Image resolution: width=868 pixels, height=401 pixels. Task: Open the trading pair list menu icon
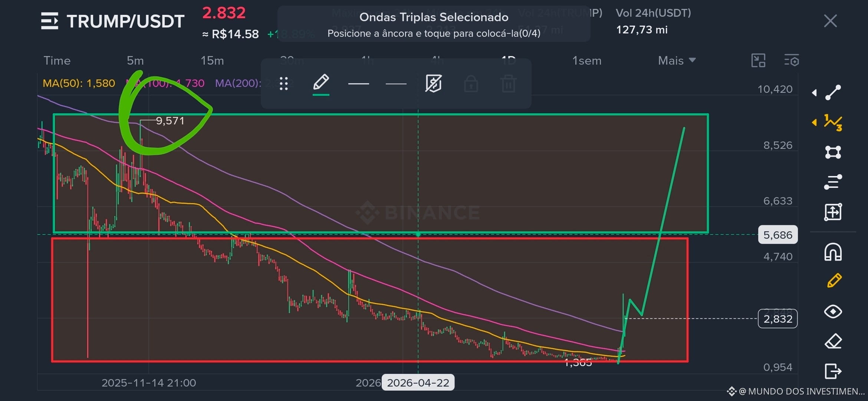click(x=49, y=21)
